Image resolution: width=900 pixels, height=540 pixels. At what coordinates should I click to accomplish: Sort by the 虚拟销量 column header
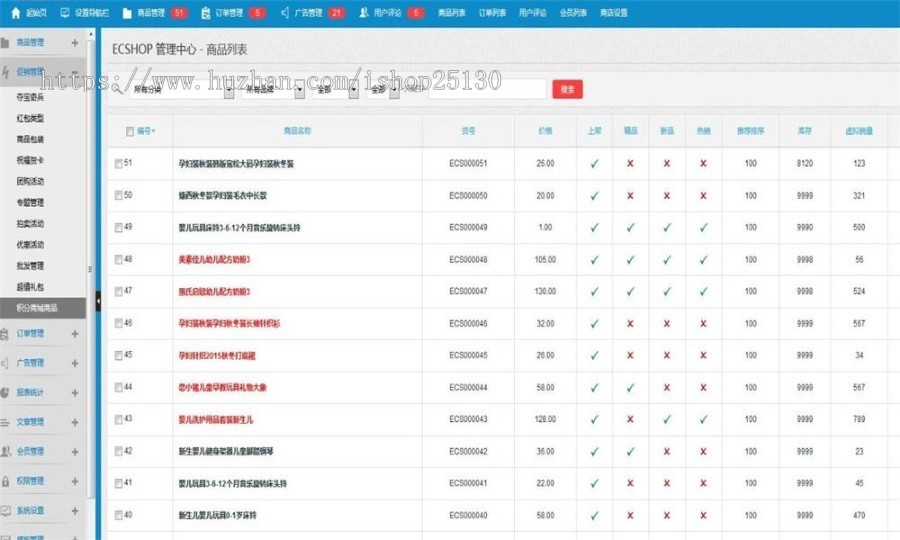tap(859, 131)
